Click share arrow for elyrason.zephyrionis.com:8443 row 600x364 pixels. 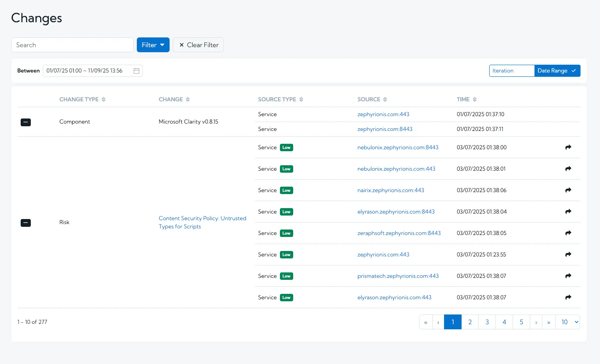point(568,212)
